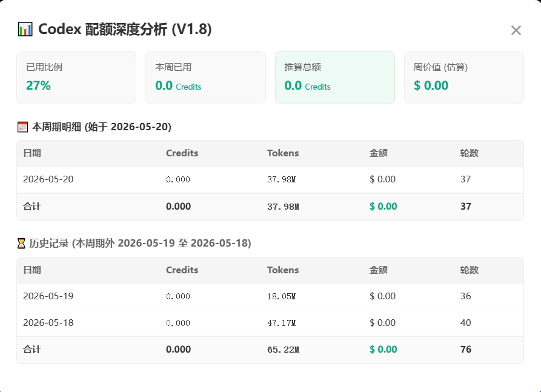Viewport: 541px width, 392px height.
Task: Click the 37.98M tokens cell in 2026-05-20 row
Action: 282,179
